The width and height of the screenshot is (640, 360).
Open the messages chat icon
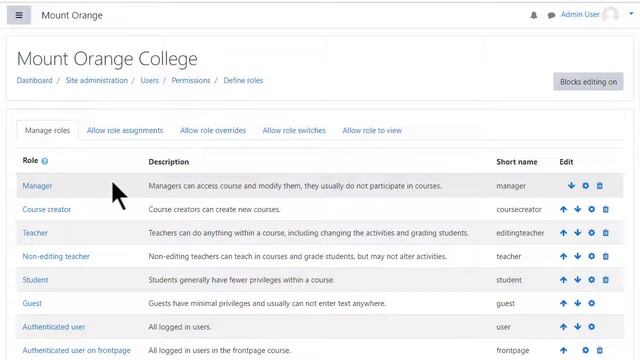(x=551, y=16)
